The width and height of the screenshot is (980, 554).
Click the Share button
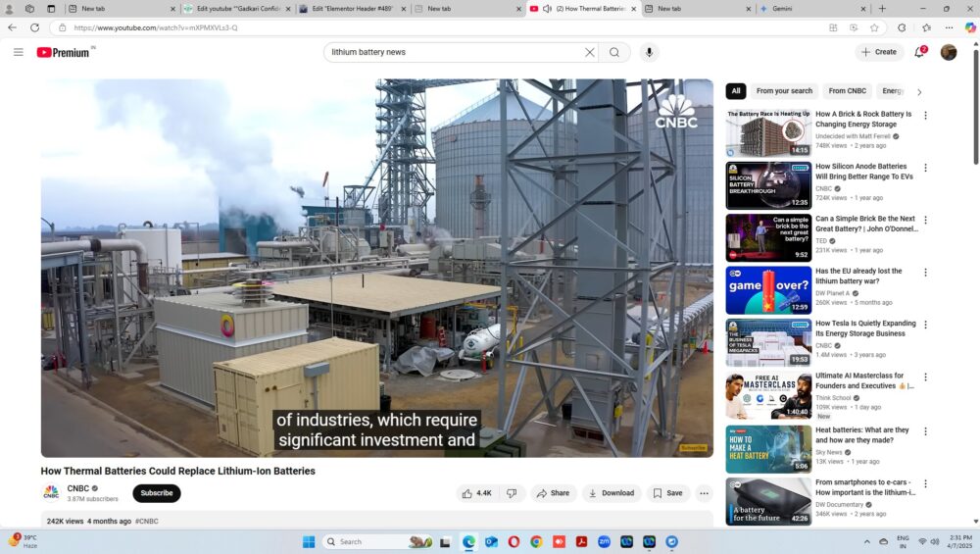554,493
